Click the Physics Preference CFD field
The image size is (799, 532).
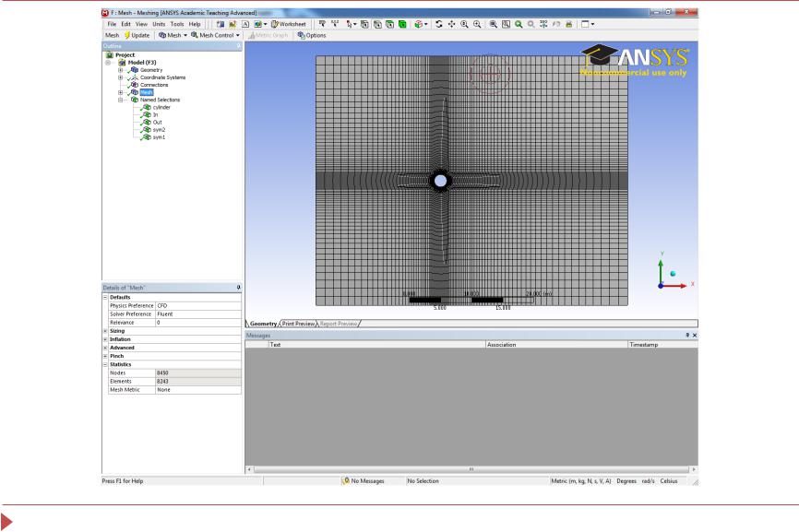point(198,305)
